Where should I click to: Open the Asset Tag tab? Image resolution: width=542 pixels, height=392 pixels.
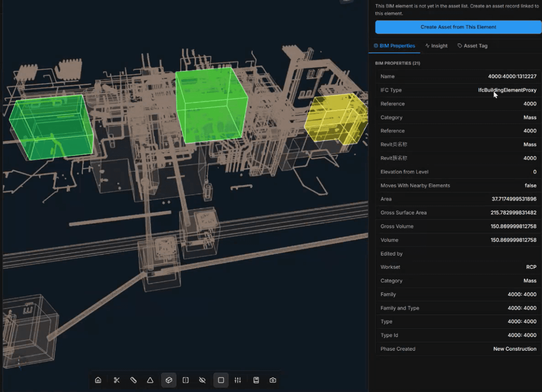click(473, 46)
